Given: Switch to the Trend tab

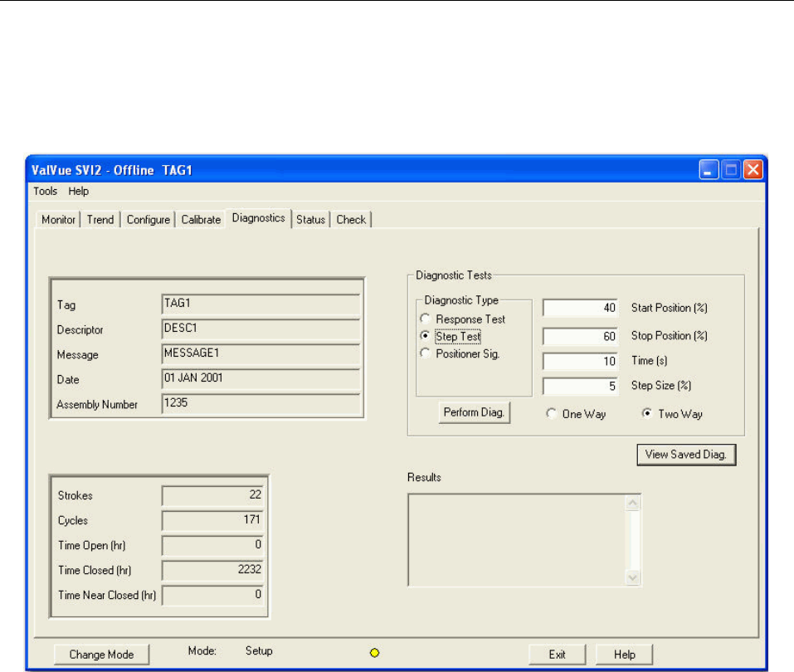Looking at the screenshot, I should tap(100, 220).
